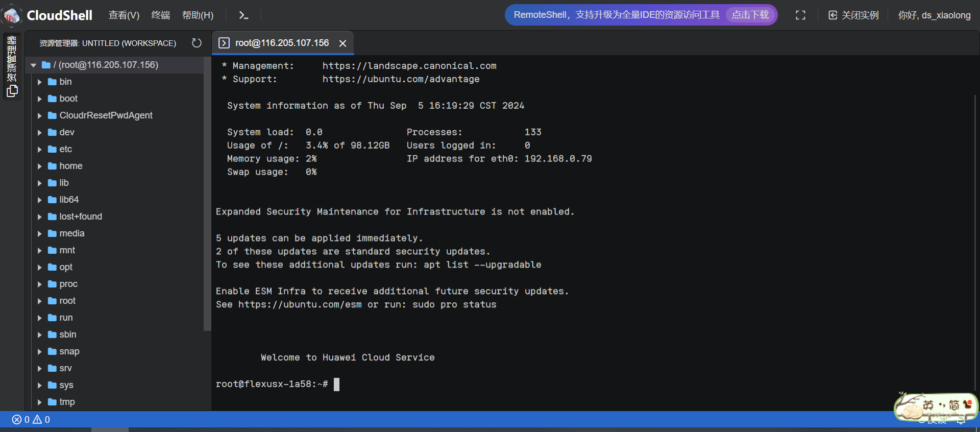Open the 查看(V) menu
The height and width of the screenshot is (432, 980).
coord(124,15)
